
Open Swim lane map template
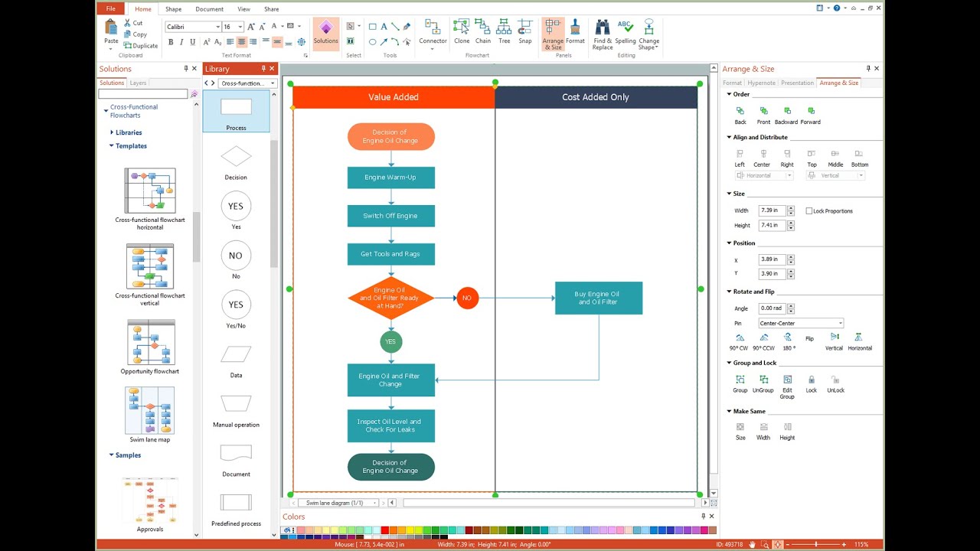[150, 414]
